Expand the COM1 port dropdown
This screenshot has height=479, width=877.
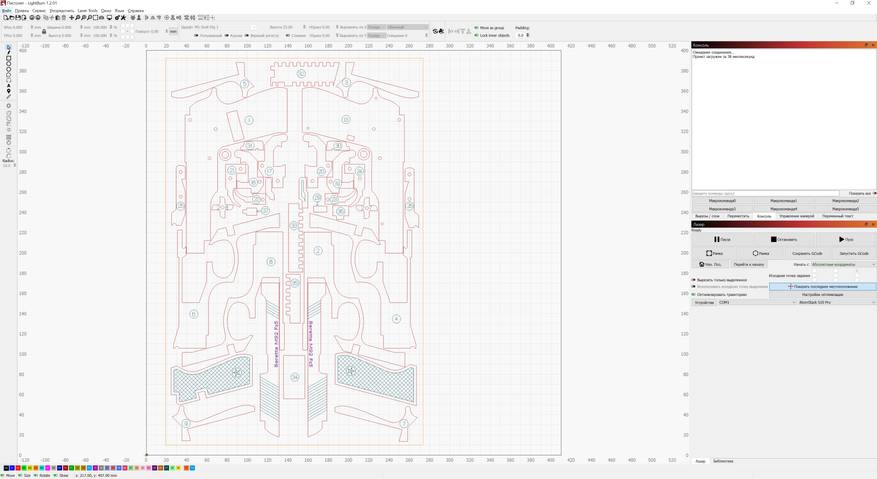(756, 302)
